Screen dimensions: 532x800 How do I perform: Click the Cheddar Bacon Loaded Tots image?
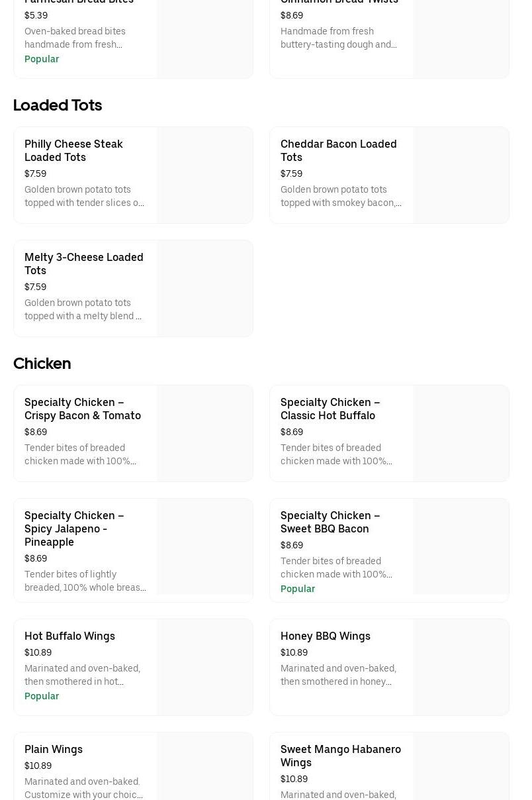[461, 175]
